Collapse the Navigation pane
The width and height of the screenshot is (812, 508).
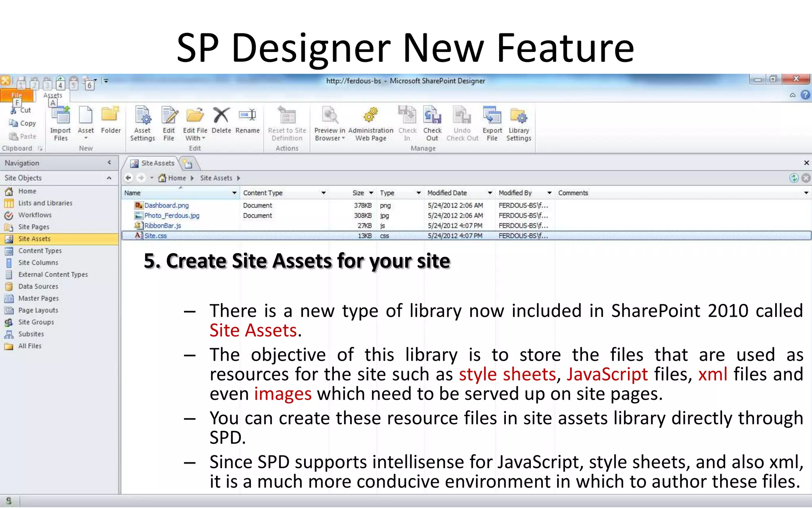tap(109, 163)
